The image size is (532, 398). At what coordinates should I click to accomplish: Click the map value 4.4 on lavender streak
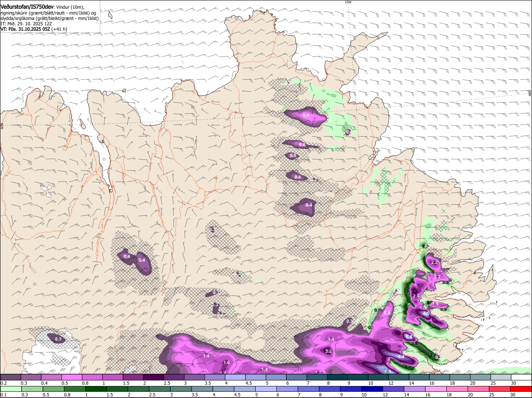[401, 356]
